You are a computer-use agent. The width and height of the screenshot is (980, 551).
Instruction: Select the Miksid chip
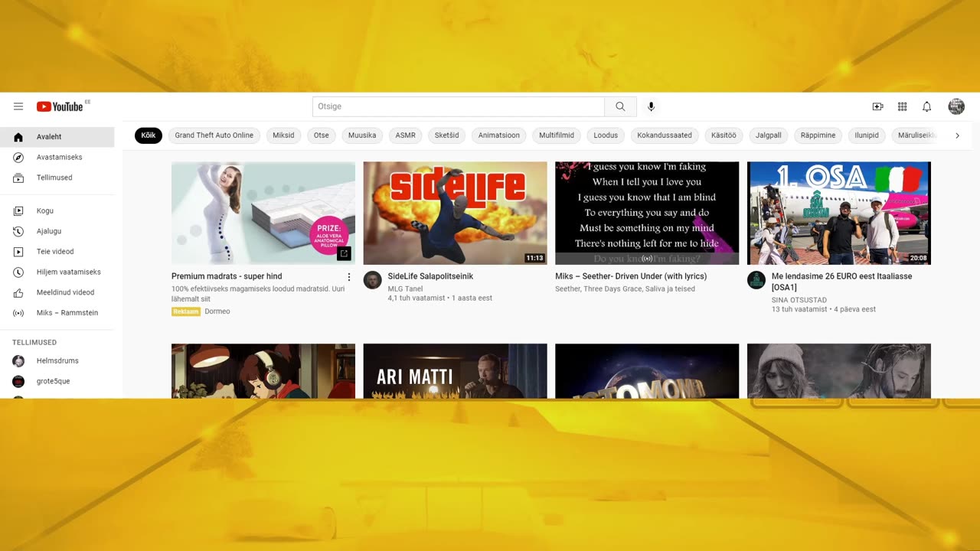pyautogui.click(x=283, y=135)
